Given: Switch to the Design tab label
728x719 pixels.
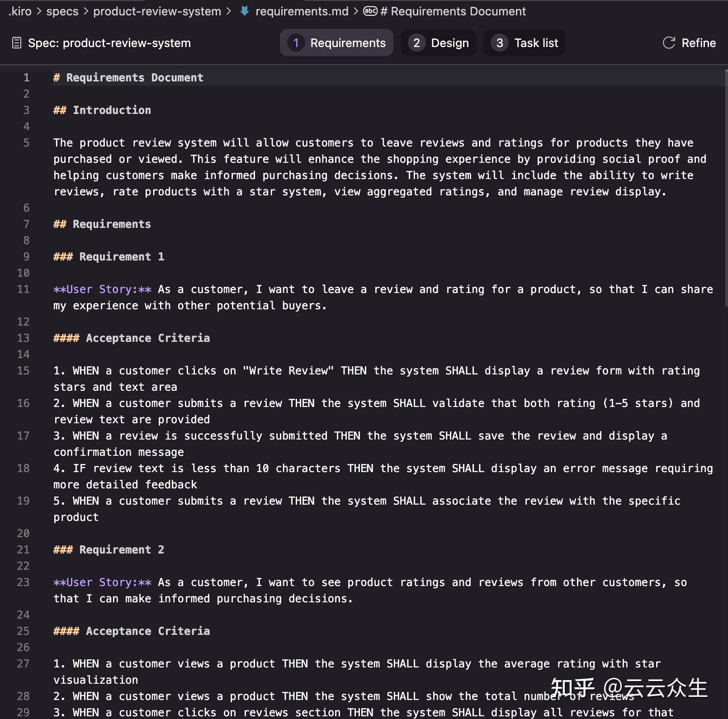Looking at the screenshot, I should click(x=449, y=43).
